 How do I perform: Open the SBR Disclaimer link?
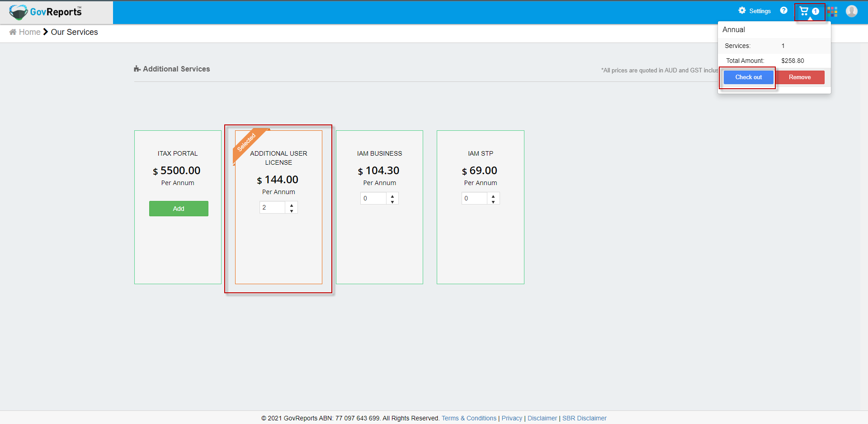(x=584, y=418)
